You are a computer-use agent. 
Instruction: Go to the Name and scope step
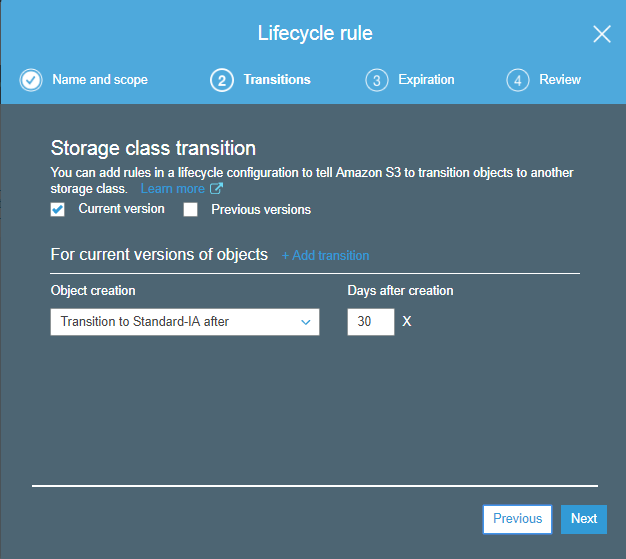(99, 80)
